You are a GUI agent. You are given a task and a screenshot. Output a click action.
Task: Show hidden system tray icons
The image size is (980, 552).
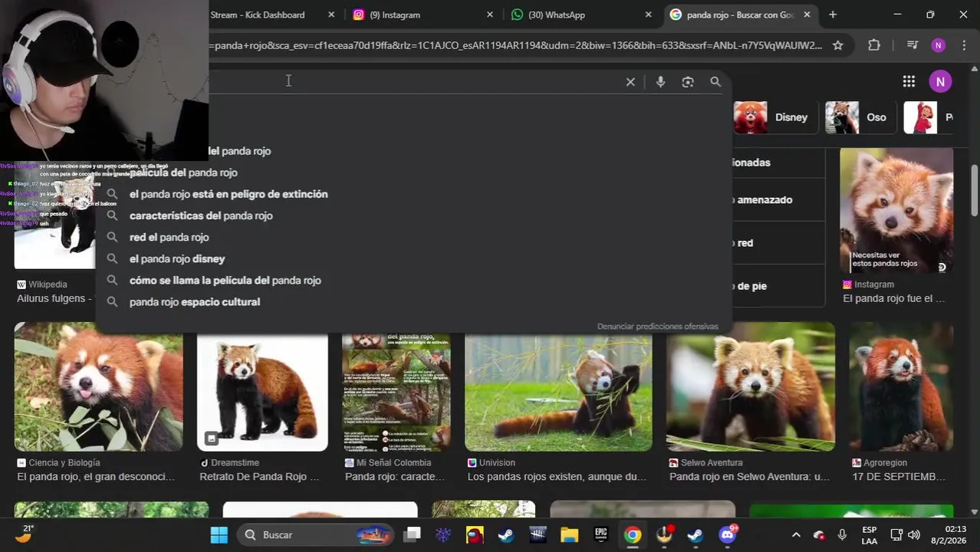(x=796, y=534)
